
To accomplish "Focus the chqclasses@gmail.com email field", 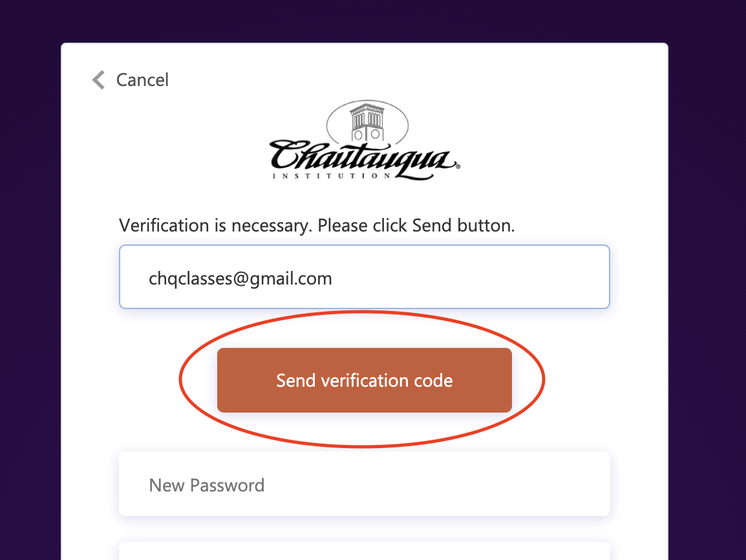I will tap(365, 277).
